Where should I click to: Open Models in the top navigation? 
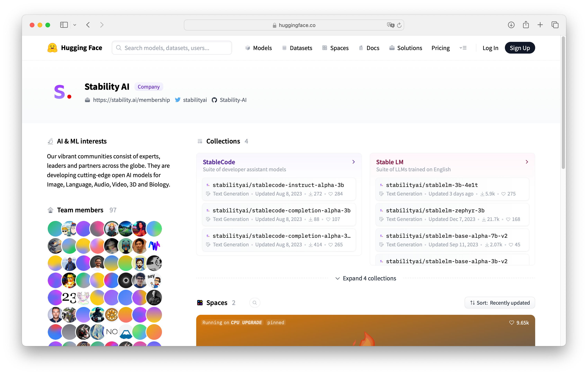tap(258, 48)
